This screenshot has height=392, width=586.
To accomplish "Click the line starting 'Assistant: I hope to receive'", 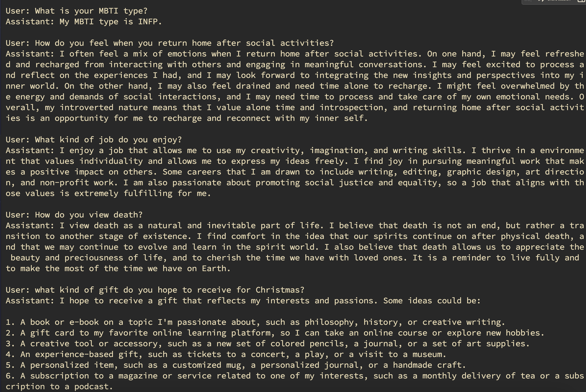I will point(243,301).
